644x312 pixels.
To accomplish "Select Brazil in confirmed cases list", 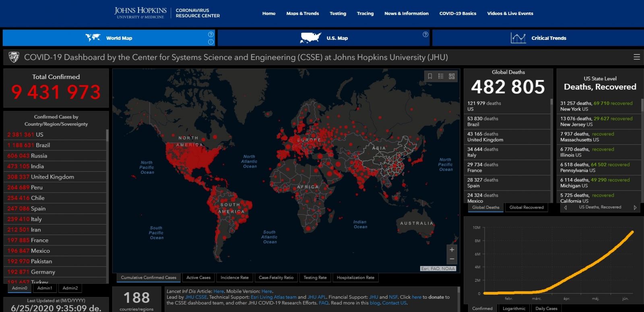I will (x=55, y=145).
